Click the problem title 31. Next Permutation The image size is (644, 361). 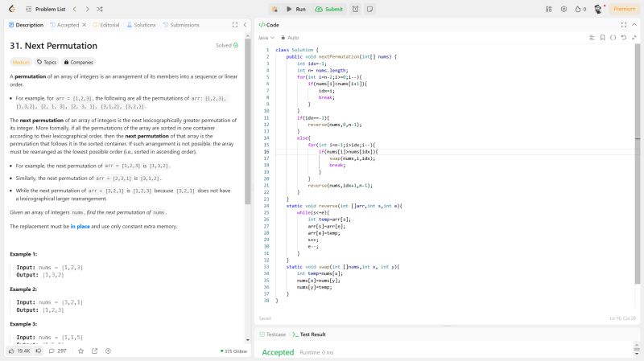click(x=54, y=46)
